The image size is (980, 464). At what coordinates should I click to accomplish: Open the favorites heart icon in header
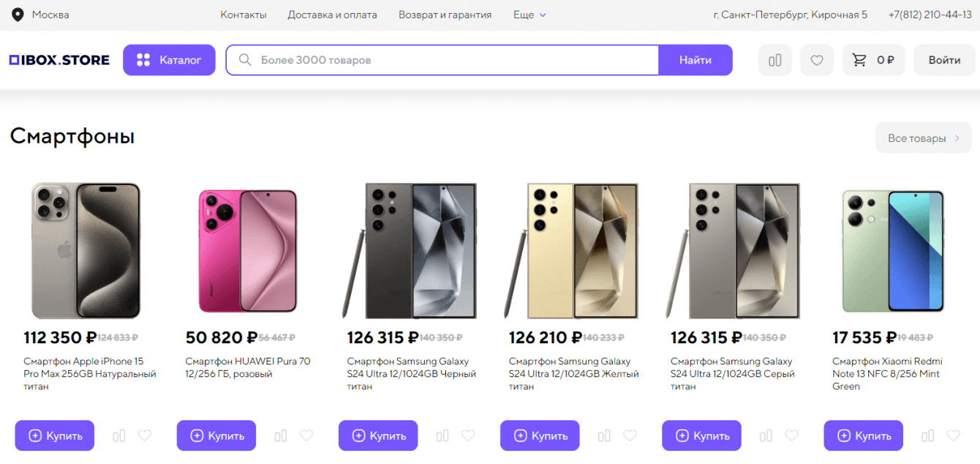pyautogui.click(x=817, y=60)
